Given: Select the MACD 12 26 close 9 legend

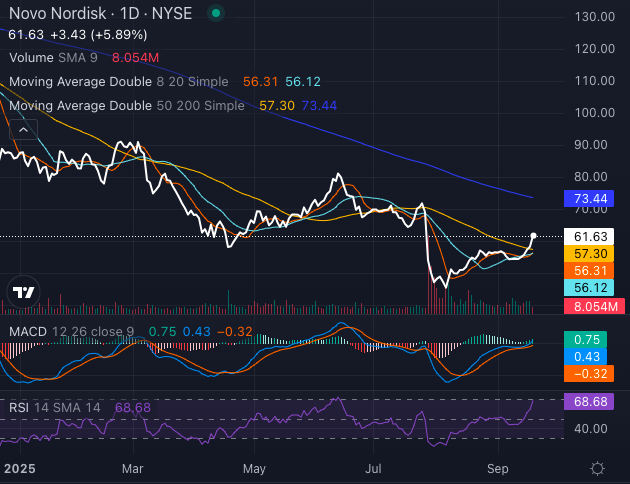Looking at the screenshot, I should (72, 332).
